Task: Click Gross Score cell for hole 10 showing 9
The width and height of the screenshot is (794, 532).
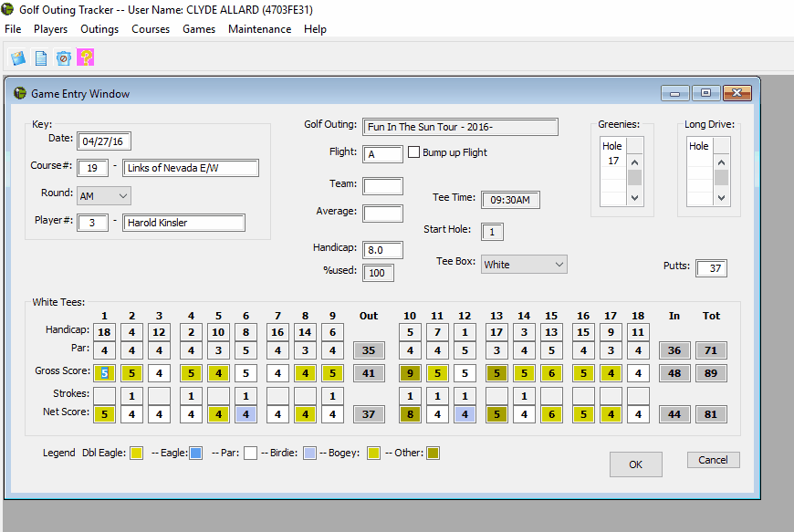Action: pos(410,373)
